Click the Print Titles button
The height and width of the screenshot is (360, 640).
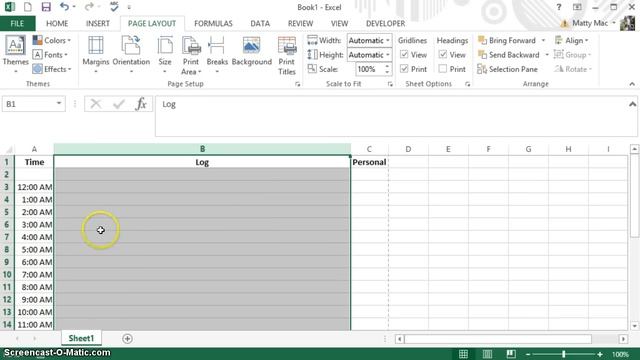coord(287,56)
